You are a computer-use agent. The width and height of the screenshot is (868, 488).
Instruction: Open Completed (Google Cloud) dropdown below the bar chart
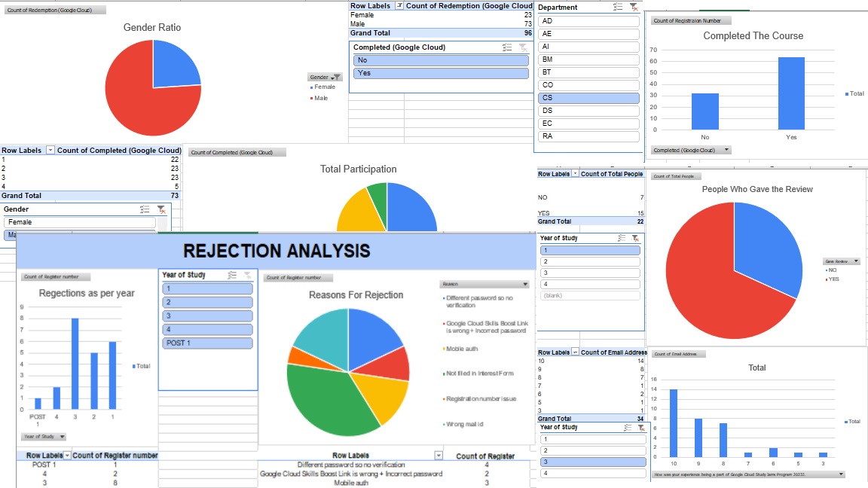point(726,150)
